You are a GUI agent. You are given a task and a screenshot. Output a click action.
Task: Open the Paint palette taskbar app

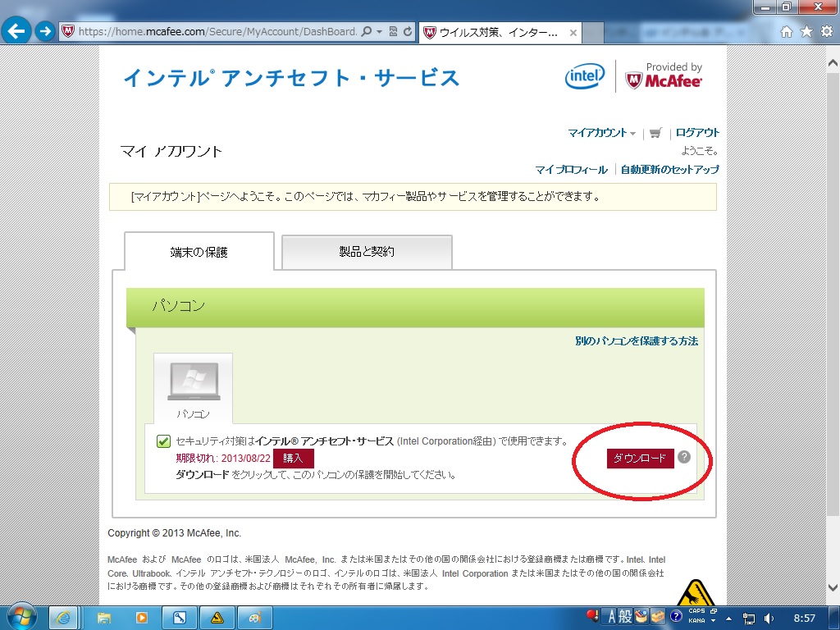pyautogui.click(x=255, y=619)
